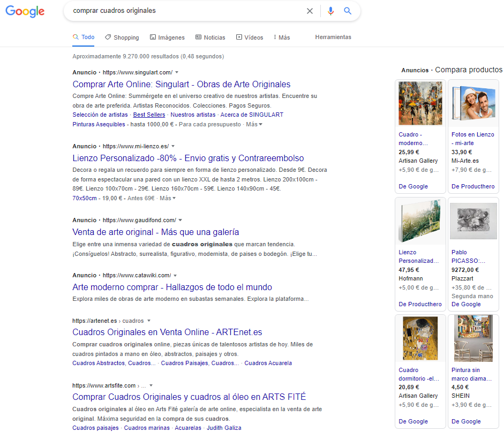Open the Lienzo Personalizado Hofmann product title
This screenshot has width=504, height=432.
click(418, 256)
